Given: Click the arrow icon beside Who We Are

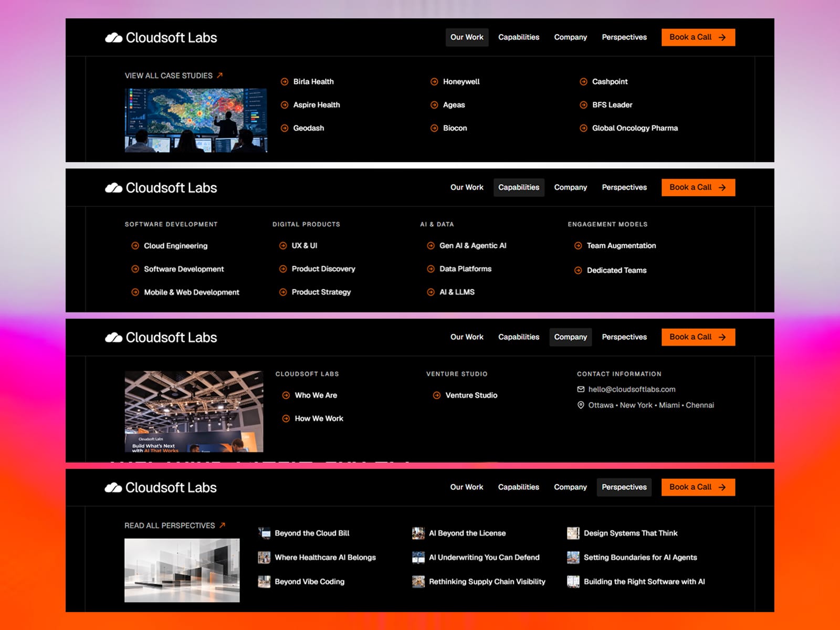Looking at the screenshot, I should coord(286,395).
